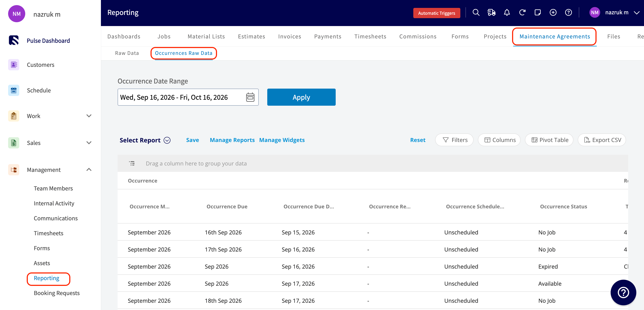Screen dimensions: 644x310
Task: Collapse the Management menu chevron
Action: tap(89, 170)
